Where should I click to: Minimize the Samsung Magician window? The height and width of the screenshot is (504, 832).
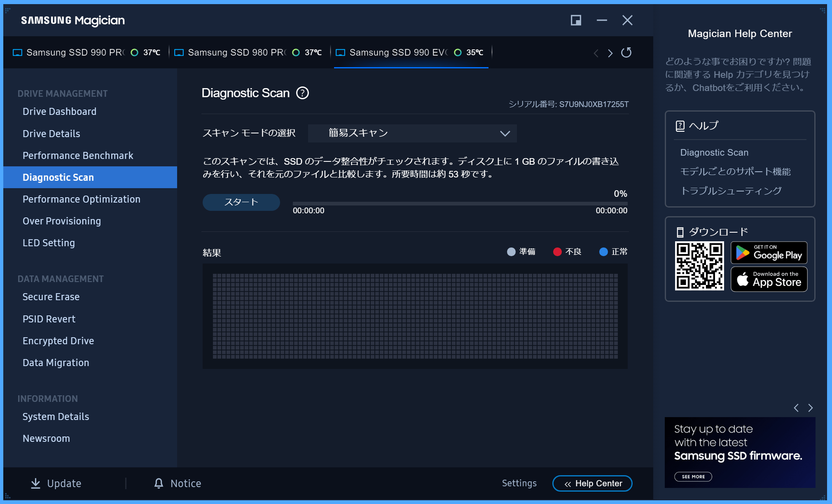602,20
